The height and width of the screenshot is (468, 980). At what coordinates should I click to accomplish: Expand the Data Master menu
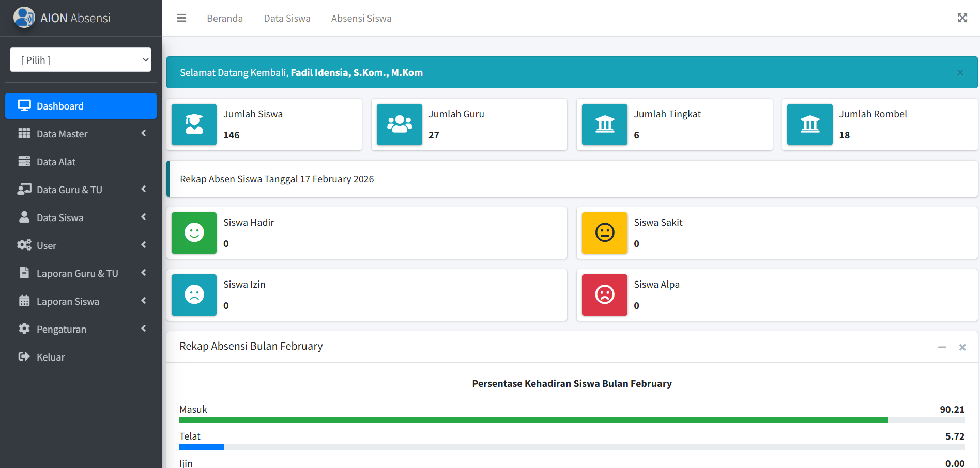pyautogui.click(x=81, y=134)
